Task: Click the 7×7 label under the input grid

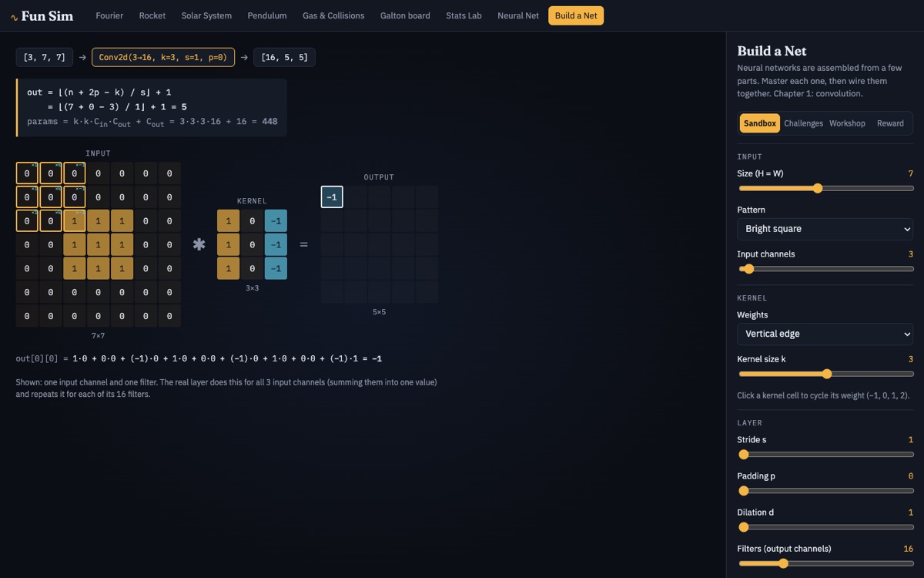Action: point(99,336)
